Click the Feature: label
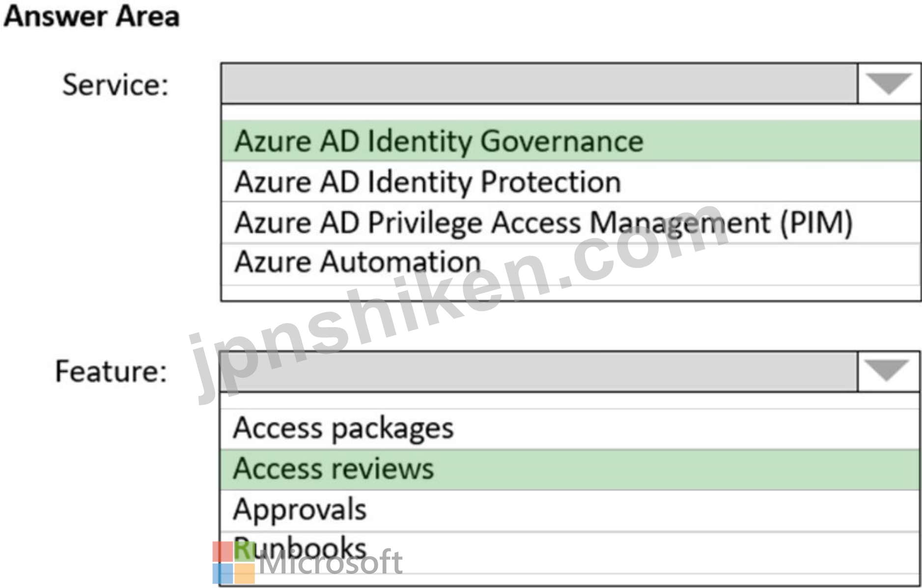This screenshot has width=922, height=588. point(111,371)
